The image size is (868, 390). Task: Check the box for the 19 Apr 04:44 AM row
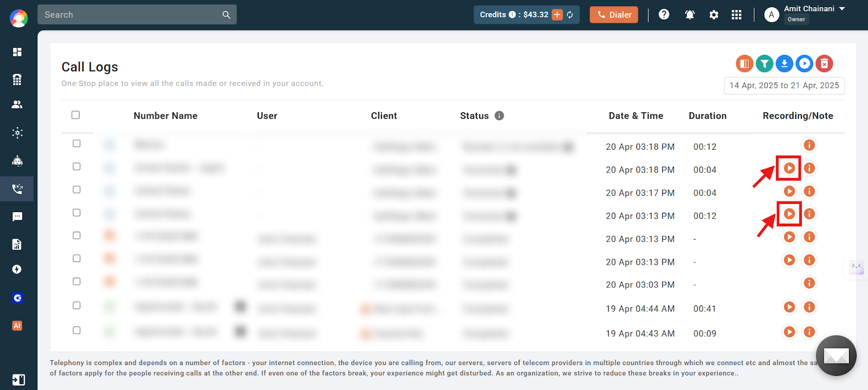click(x=76, y=305)
